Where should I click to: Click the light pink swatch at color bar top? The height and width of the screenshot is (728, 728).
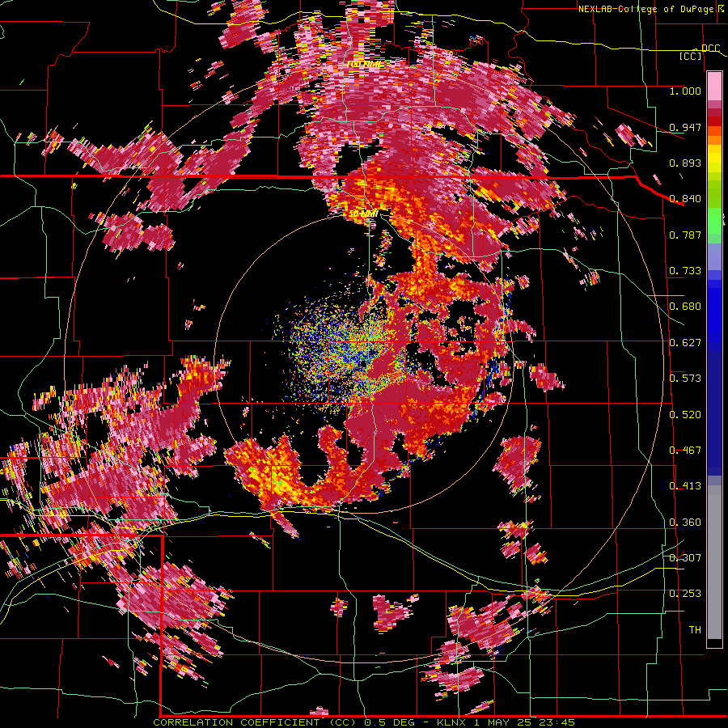click(714, 86)
